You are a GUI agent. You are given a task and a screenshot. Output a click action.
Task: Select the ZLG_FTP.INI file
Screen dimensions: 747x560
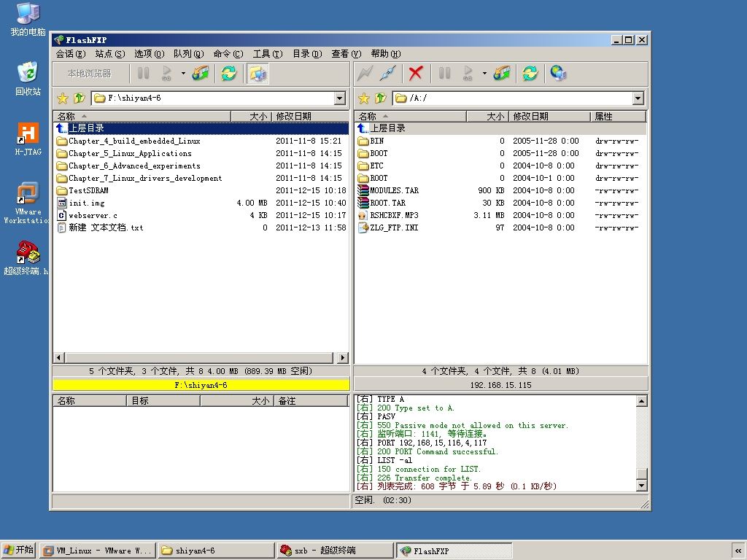pos(500,227)
